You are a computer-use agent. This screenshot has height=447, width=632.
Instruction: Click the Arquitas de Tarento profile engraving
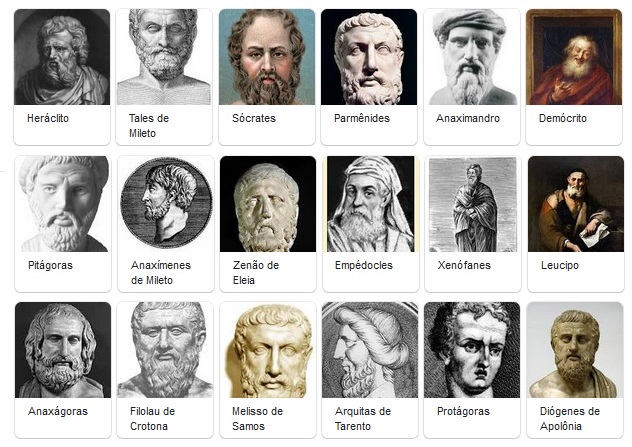370,350
